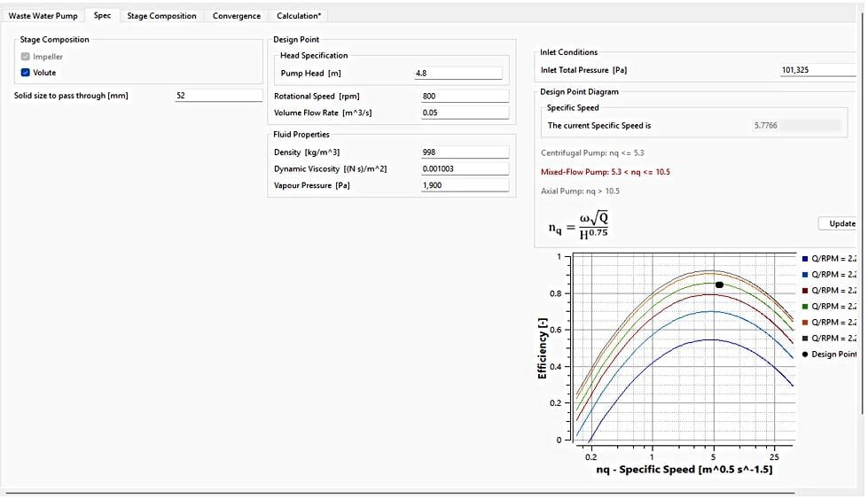Click the Centrifugal Pump nq <= 5.3 text
This screenshot has width=868, height=499.
click(x=592, y=153)
